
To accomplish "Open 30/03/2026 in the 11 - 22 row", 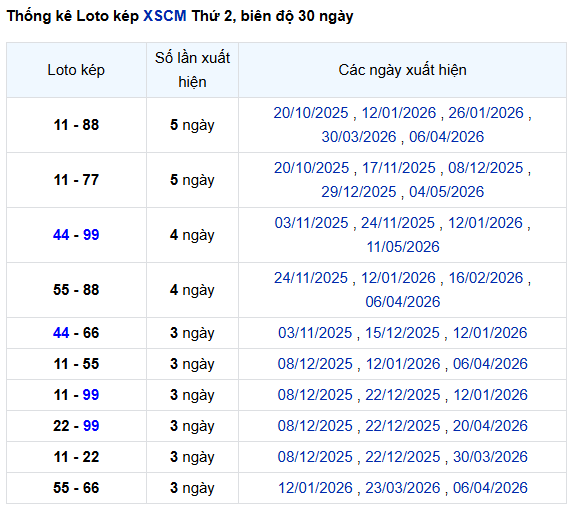I will pyautogui.click(x=490, y=457).
